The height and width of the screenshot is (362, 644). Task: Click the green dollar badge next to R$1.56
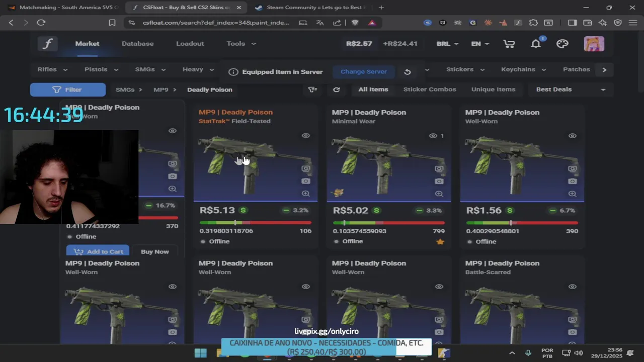coord(510,210)
